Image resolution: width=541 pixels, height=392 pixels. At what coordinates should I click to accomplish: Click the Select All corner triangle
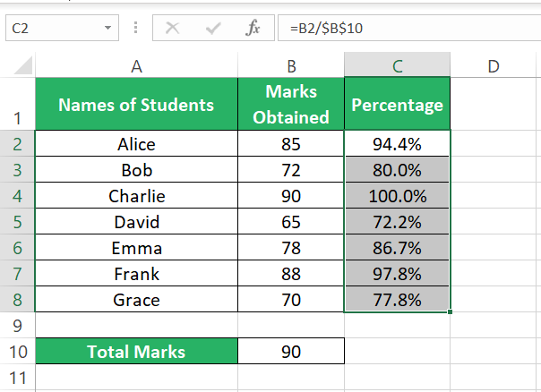[22, 65]
